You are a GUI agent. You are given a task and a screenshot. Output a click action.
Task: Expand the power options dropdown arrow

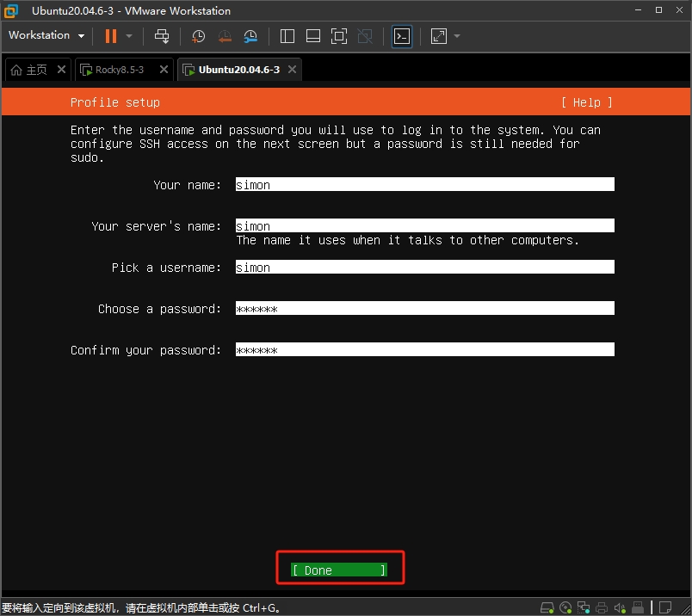[129, 36]
